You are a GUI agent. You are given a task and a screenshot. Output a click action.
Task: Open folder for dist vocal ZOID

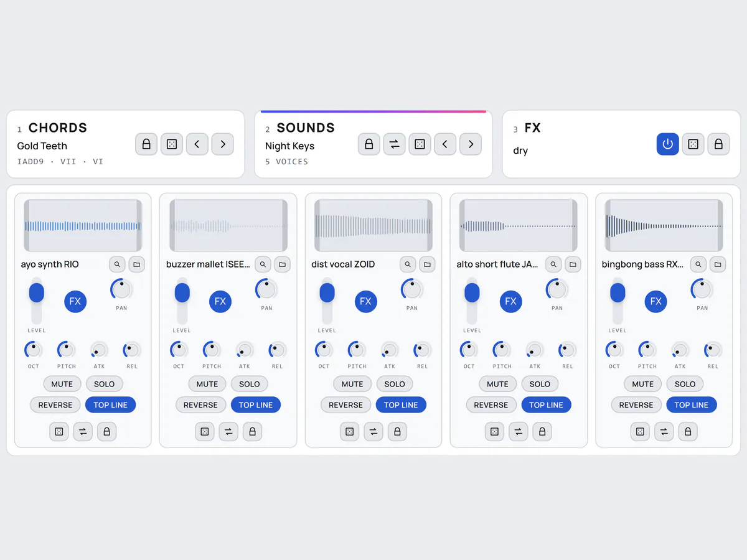(428, 264)
